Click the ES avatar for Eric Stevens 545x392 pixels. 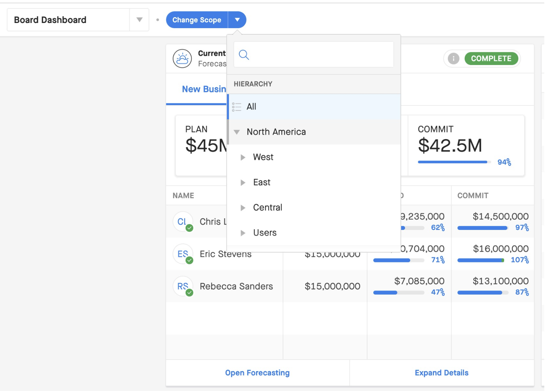coord(183,254)
